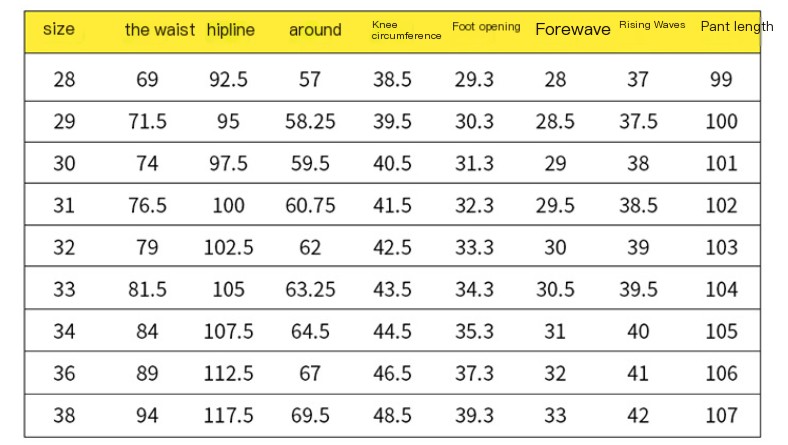Click the around value 60.75
This screenshot has width=788, height=445.
(x=310, y=206)
